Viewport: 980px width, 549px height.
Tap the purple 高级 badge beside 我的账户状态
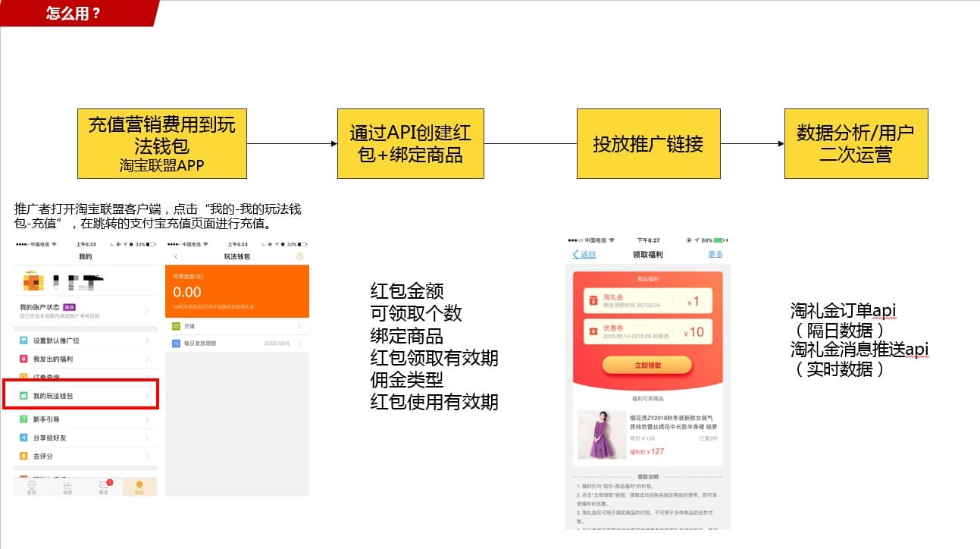(69, 307)
